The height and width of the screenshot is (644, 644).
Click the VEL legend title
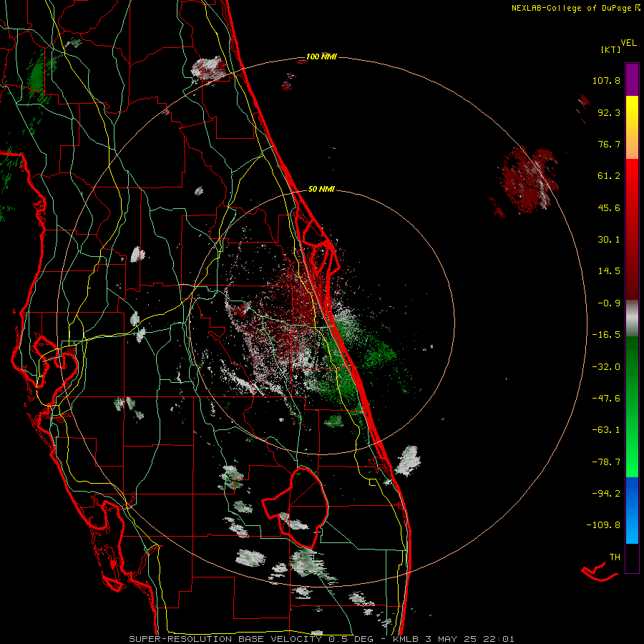tap(628, 42)
